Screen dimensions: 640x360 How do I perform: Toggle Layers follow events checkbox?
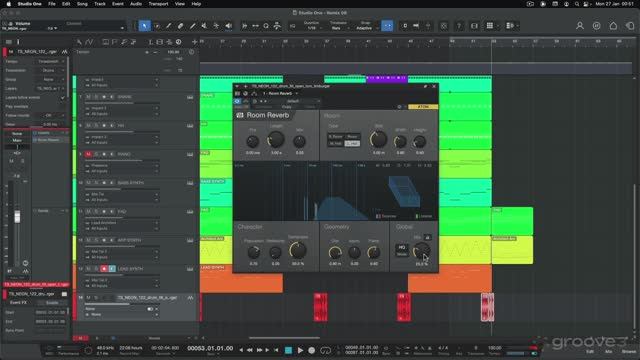[62, 98]
